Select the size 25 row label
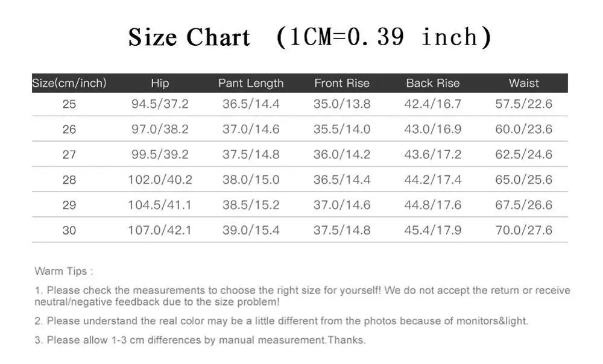 pos(69,104)
